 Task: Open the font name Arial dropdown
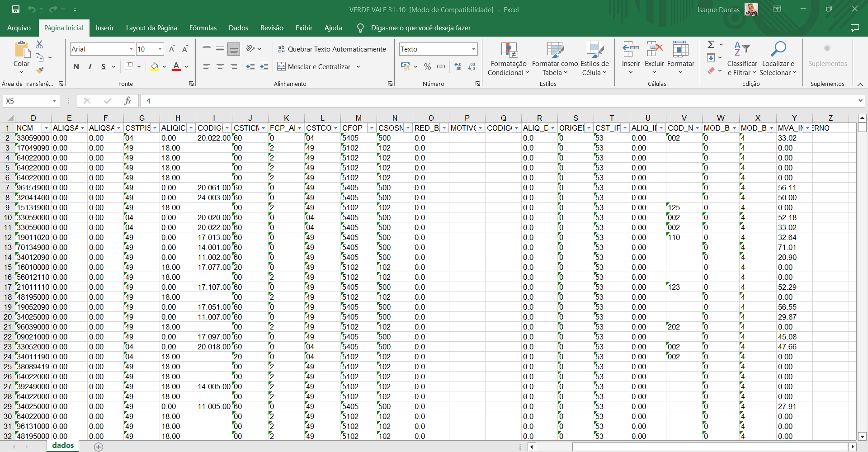pyautogui.click(x=131, y=49)
